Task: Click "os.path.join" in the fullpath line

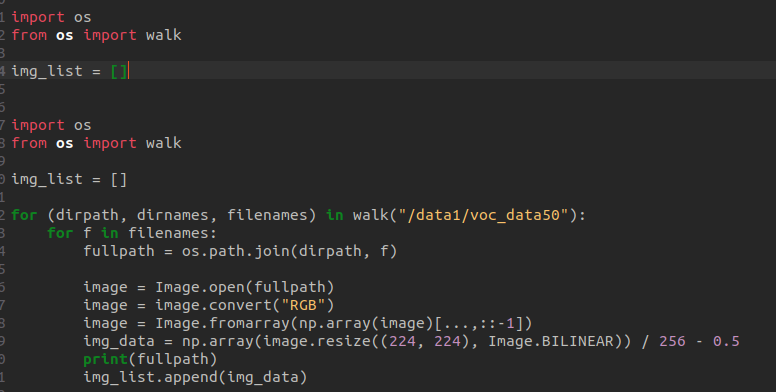Action: pyautogui.click(x=236, y=251)
